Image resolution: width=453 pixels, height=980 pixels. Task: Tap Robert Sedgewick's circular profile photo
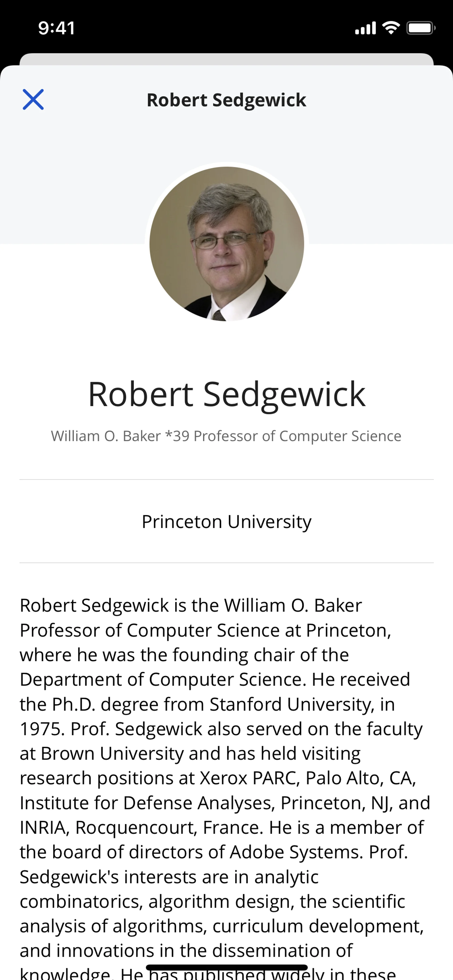pyautogui.click(x=226, y=244)
